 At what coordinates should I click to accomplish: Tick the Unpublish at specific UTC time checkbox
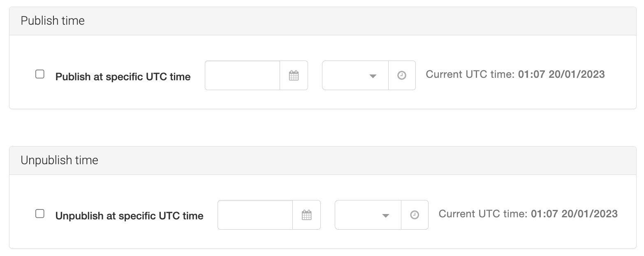(x=40, y=214)
